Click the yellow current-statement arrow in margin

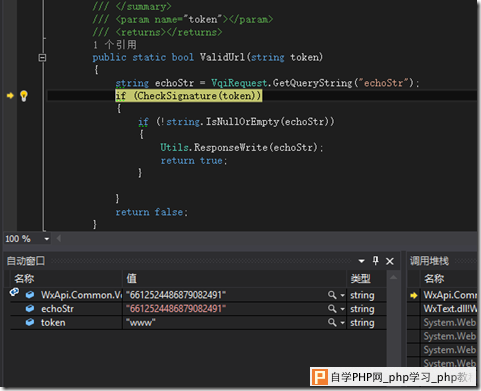(10, 96)
